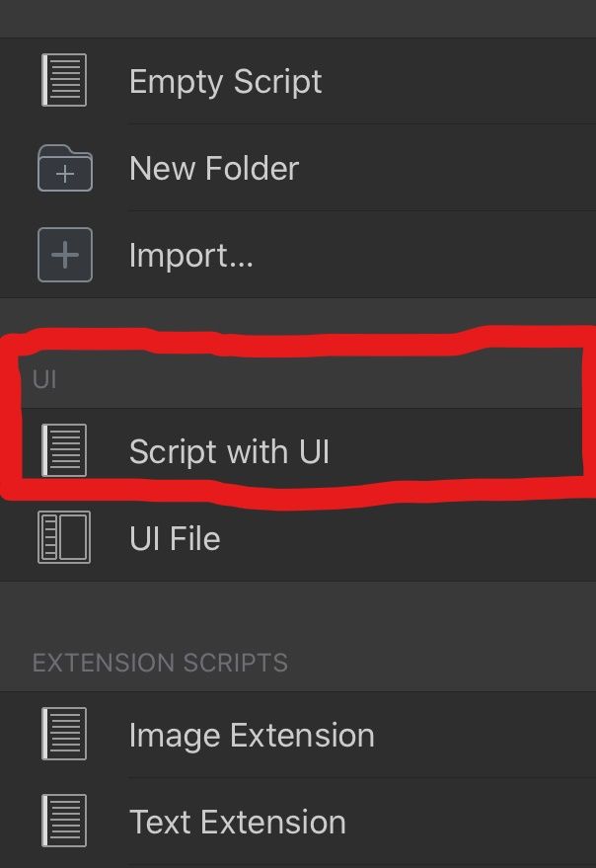Viewport: 596px width, 868px height.
Task: Tap the Import... text label
Action: pos(191,255)
